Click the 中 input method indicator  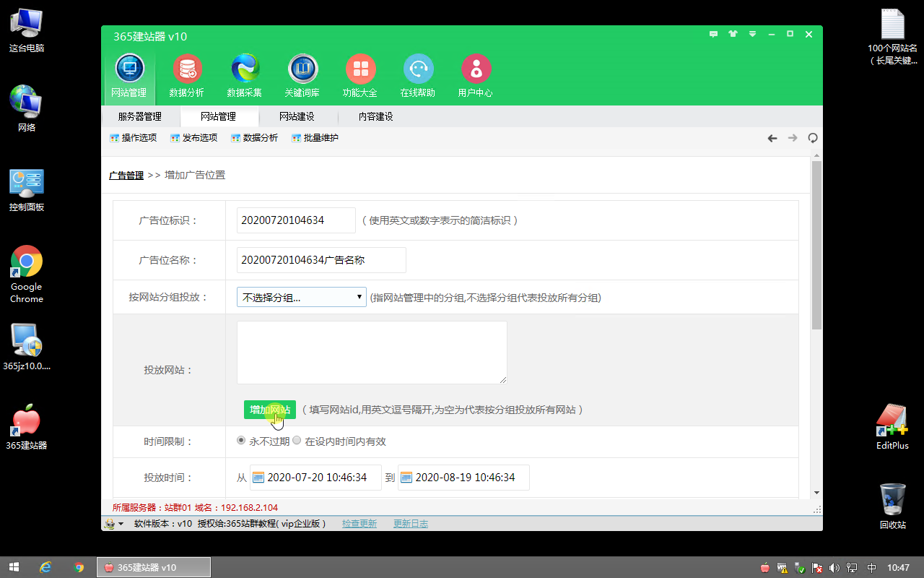click(871, 568)
